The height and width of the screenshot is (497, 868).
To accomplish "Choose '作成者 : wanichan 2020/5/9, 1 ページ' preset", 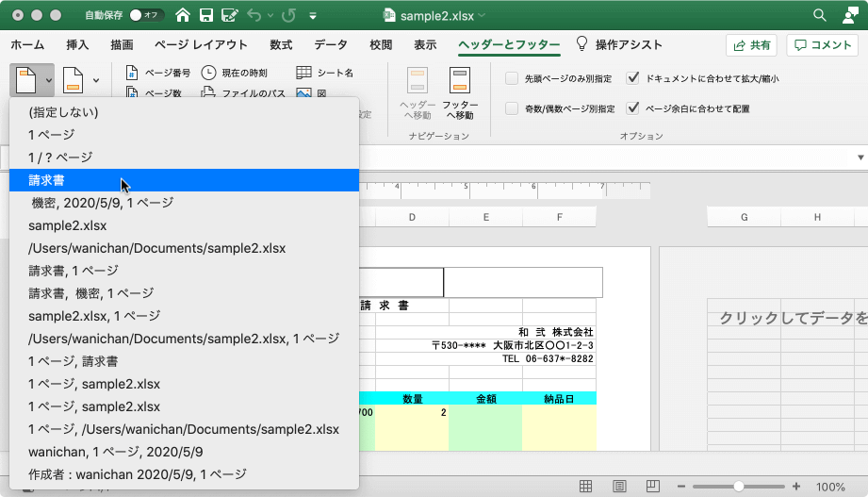I will [x=184, y=474].
